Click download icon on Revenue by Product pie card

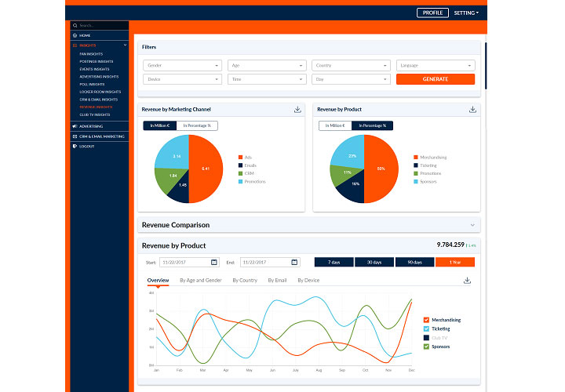(x=472, y=110)
